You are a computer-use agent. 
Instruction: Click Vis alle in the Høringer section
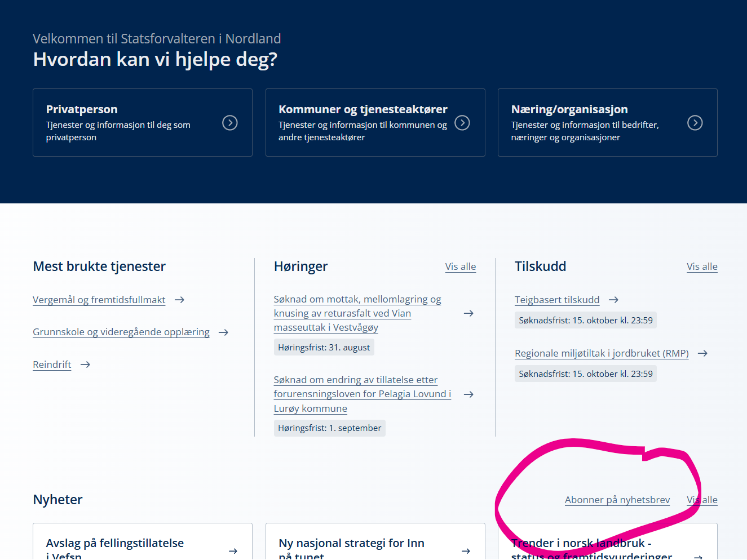461,266
